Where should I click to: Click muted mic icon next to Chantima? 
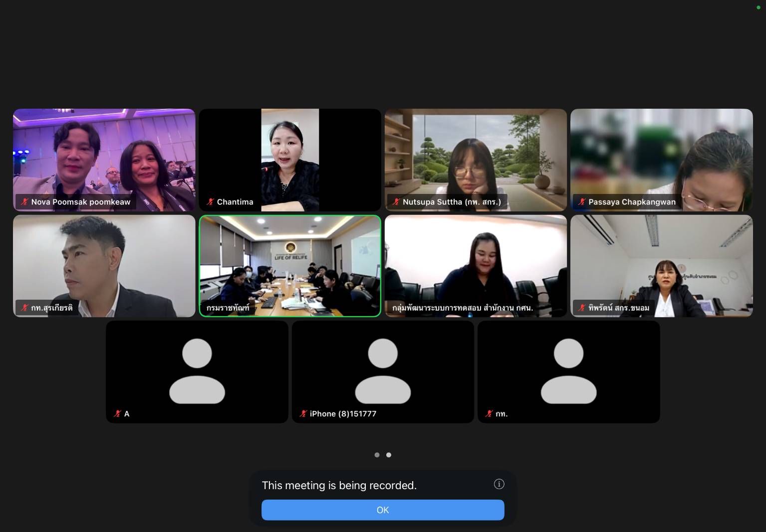tap(210, 202)
